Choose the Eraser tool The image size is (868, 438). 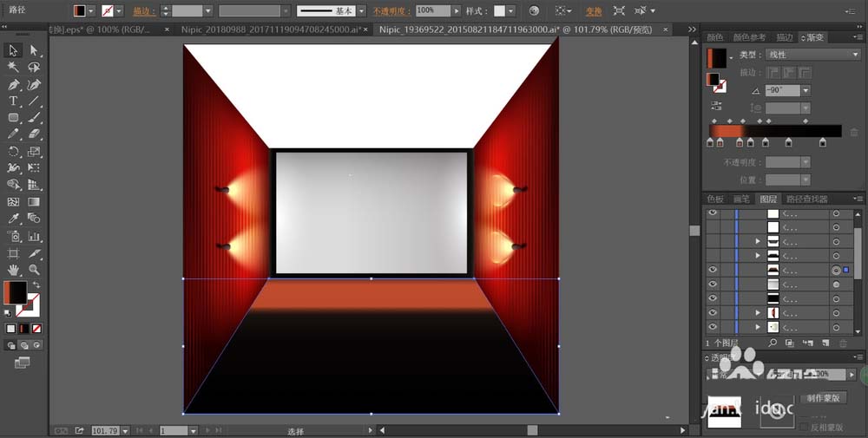click(x=34, y=134)
